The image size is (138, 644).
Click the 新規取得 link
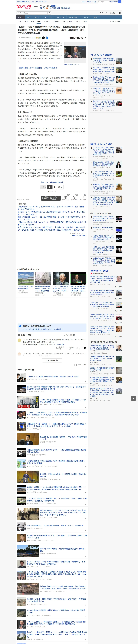coord(54,6)
